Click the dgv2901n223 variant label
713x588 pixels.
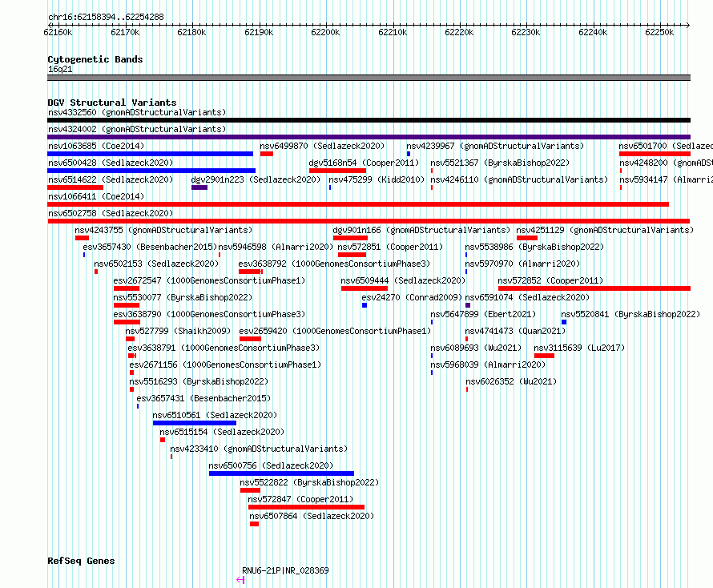tap(256, 179)
